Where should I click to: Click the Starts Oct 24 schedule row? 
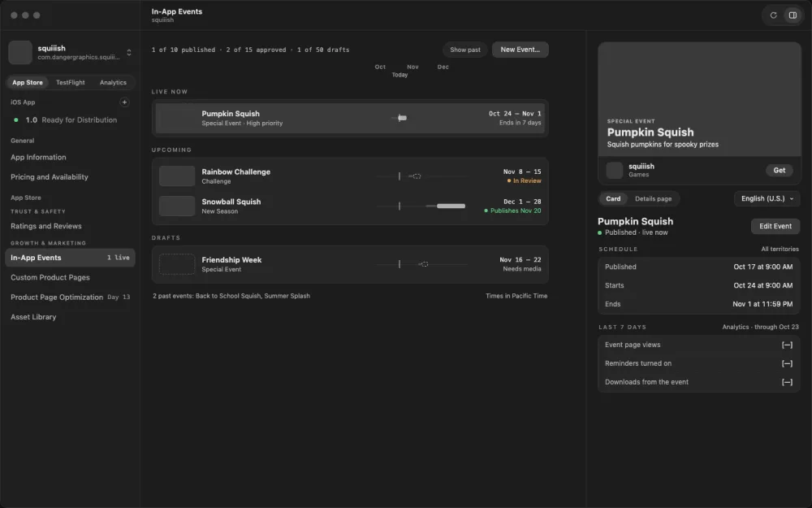[x=698, y=285]
